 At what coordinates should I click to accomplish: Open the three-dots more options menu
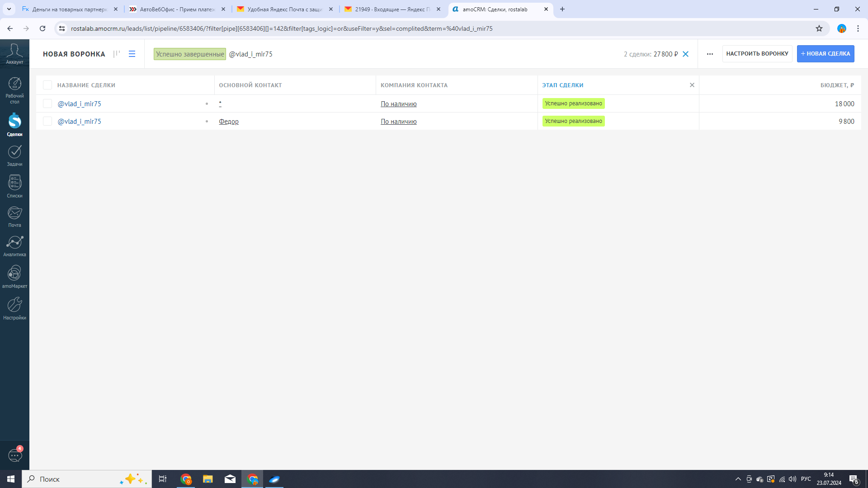710,54
